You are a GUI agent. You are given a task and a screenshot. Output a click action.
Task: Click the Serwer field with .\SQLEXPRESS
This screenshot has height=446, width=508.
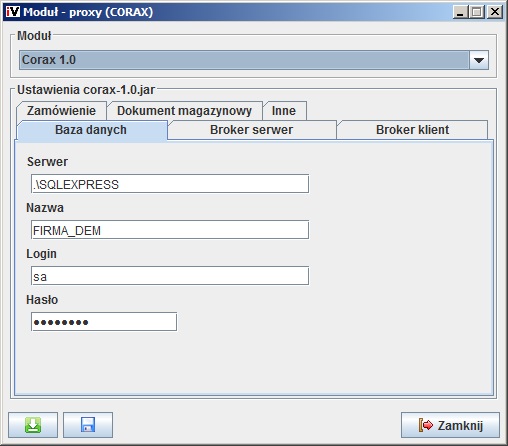(x=170, y=184)
